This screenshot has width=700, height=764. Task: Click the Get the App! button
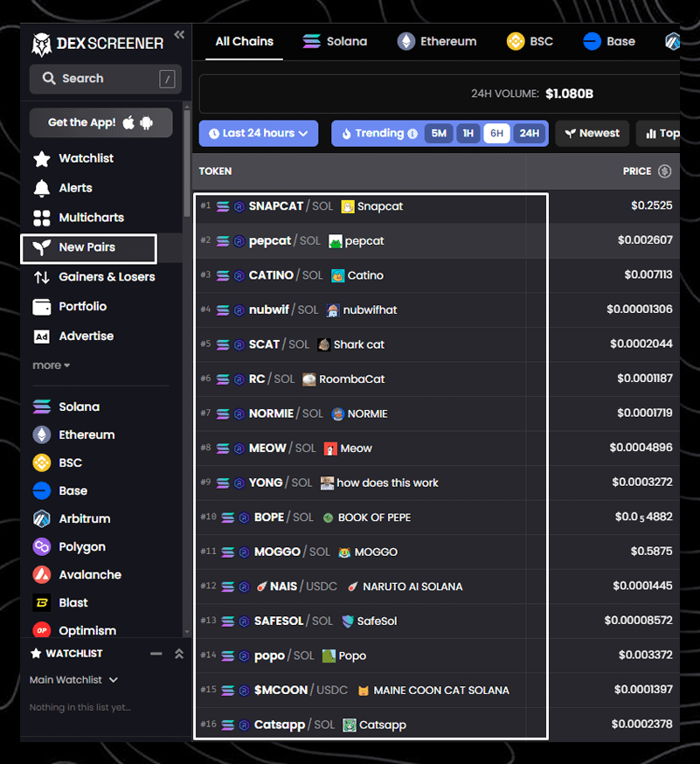point(100,122)
